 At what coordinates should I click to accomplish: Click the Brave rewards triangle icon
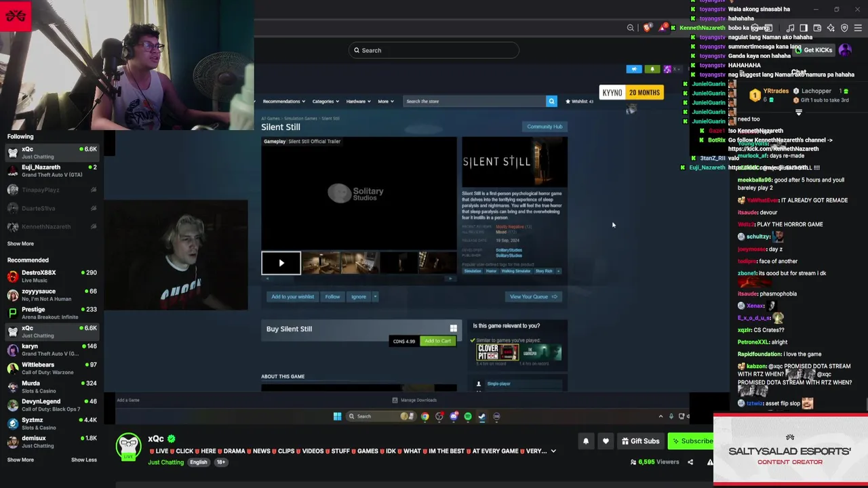pos(663,28)
